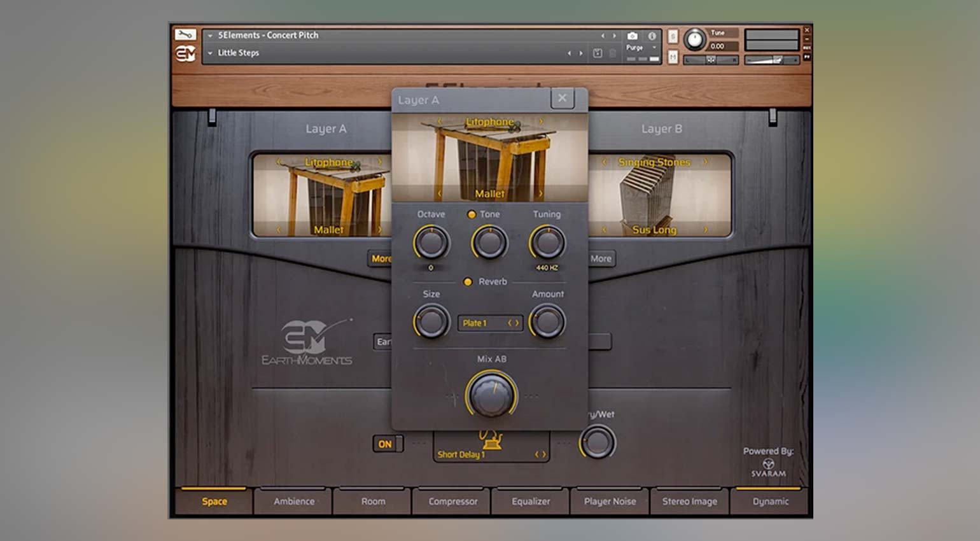Click More button under Layer A

coord(381,258)
